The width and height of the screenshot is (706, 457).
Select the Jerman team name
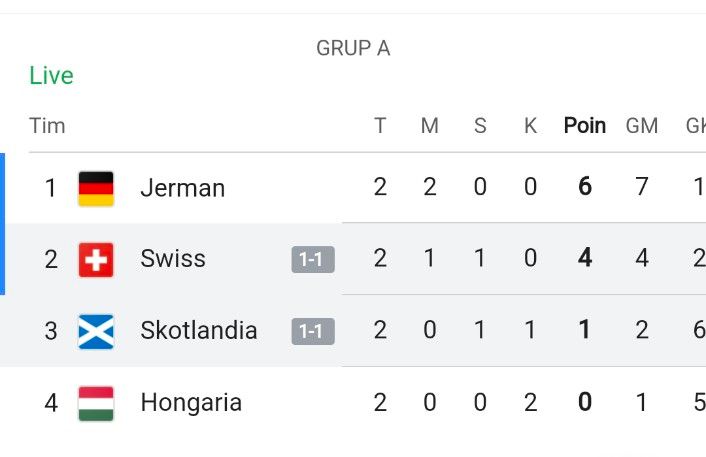pos(183,188)
